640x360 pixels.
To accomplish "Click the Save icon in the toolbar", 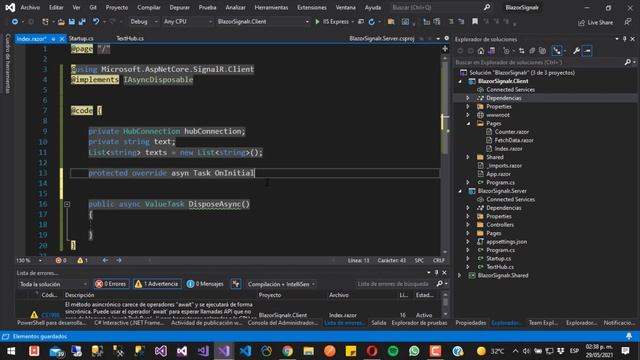I will [x=71, y=22].
